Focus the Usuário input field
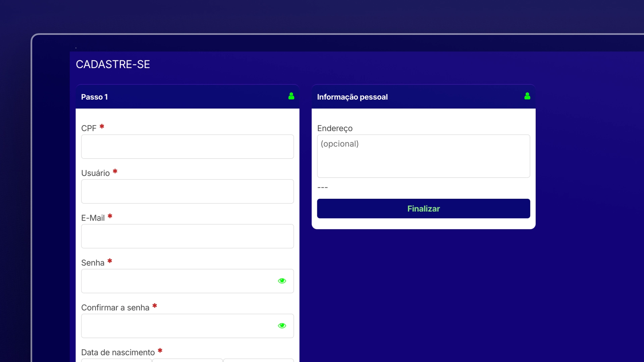 [187, 191]
